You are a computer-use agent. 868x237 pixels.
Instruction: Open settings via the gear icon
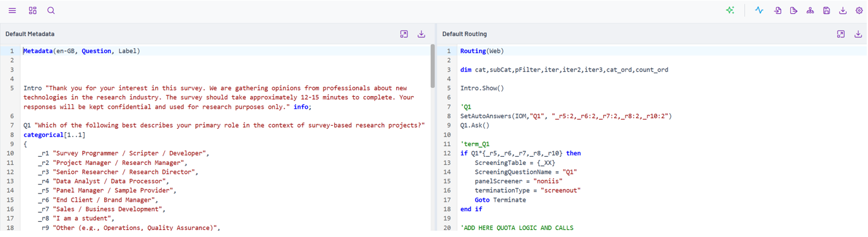pos(859,11)
